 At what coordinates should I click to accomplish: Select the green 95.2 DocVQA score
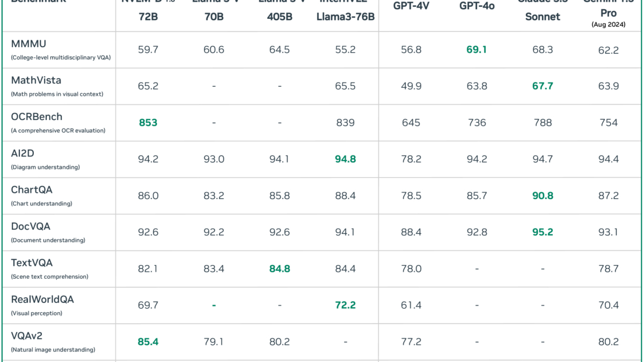click(x=543, y=232)
